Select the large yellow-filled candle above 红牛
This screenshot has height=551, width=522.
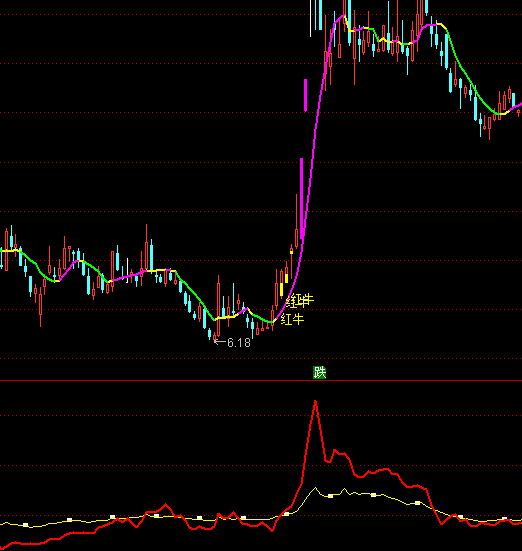point(281,289)
